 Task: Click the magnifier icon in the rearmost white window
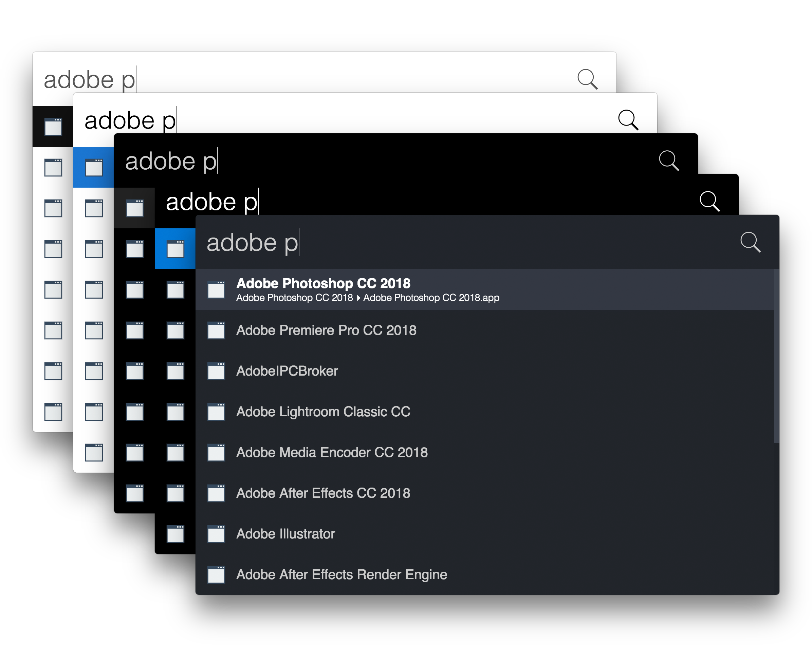(x=588, y=79)
